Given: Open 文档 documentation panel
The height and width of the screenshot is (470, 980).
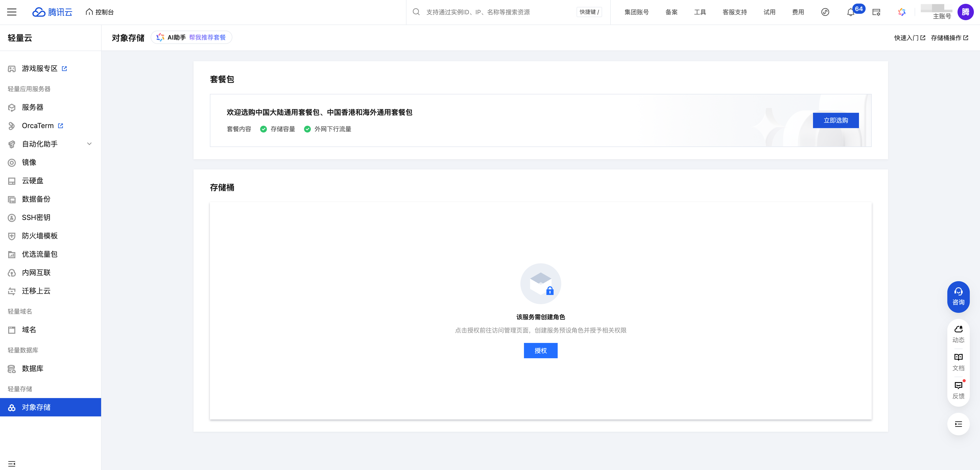Looking at the screenshot, I should pyautogui.click(x=958, y=362).
